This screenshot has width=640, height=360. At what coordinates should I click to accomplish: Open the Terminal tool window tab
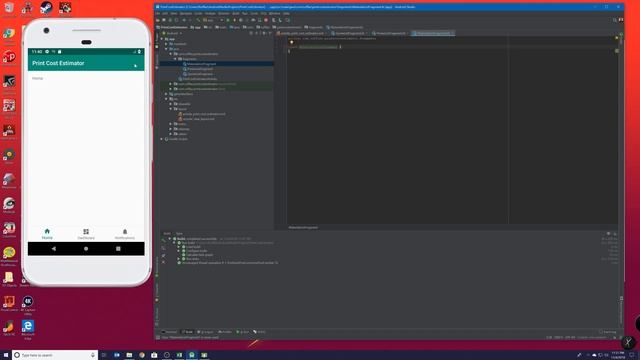coord(169,332)
